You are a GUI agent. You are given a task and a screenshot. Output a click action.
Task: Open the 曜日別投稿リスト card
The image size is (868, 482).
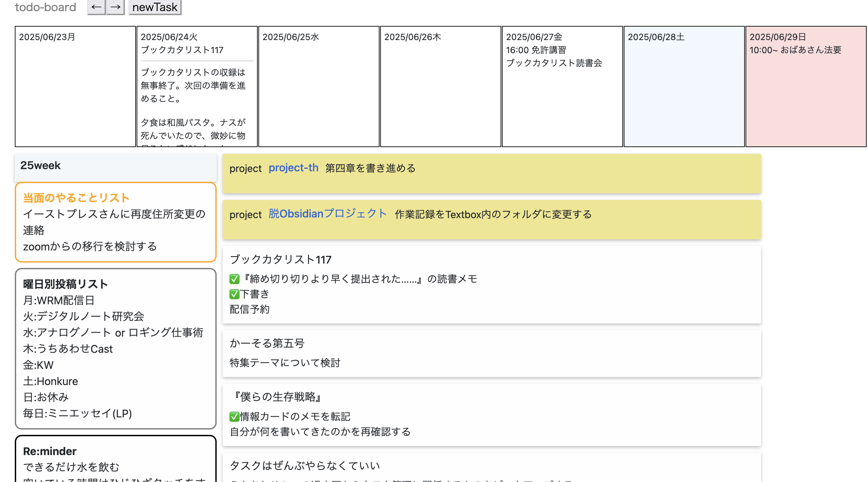click(x=65, y=284)
